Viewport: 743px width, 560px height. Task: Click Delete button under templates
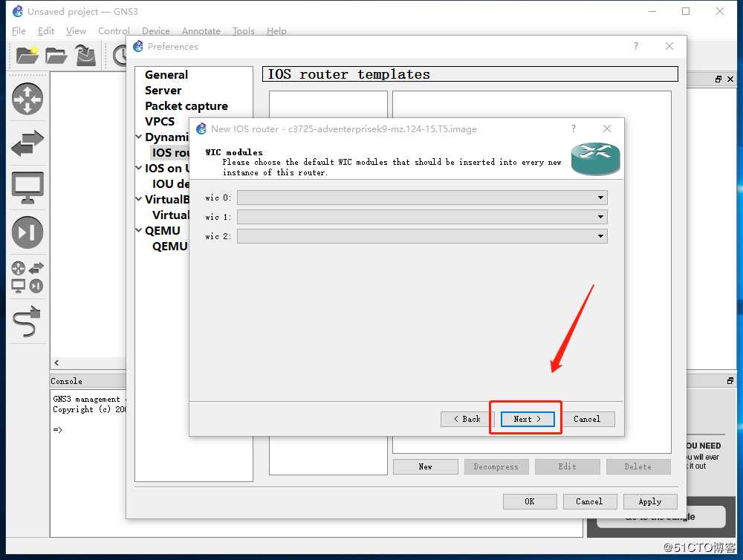tap(638, 466)
